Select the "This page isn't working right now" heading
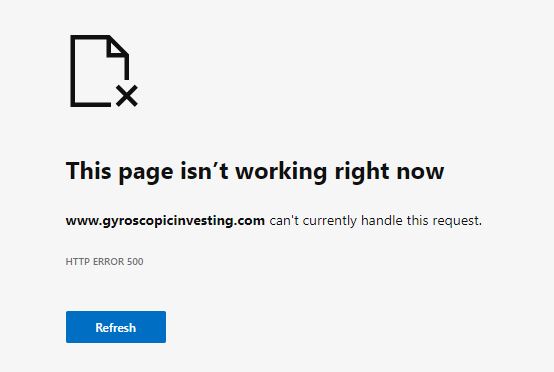 point(255,171)
